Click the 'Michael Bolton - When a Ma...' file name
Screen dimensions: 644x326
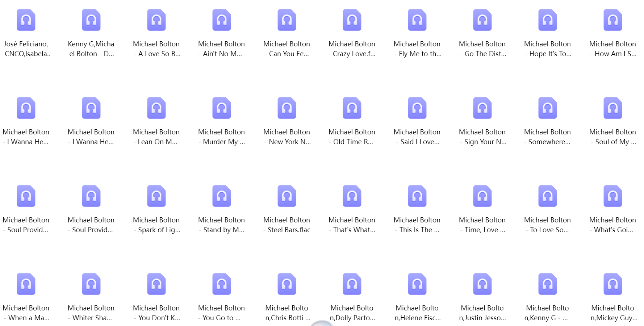(26, 313)
